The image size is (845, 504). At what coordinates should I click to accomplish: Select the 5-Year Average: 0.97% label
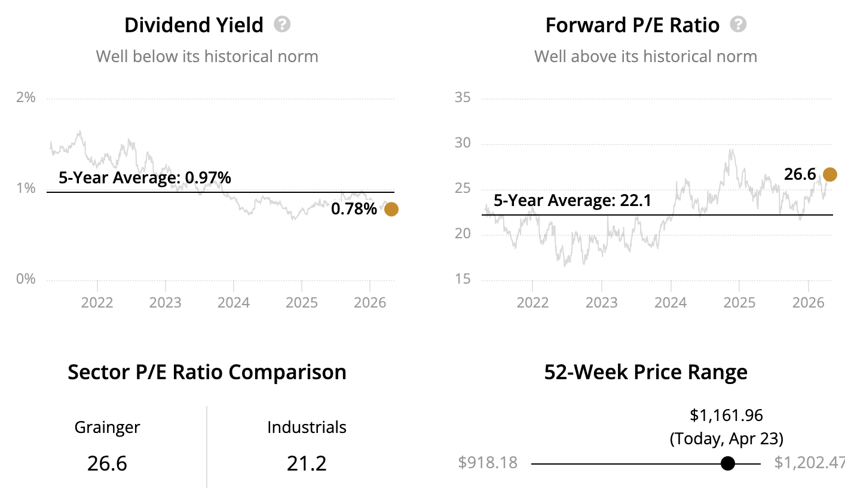pyautogui.click(x=145, y=177)
